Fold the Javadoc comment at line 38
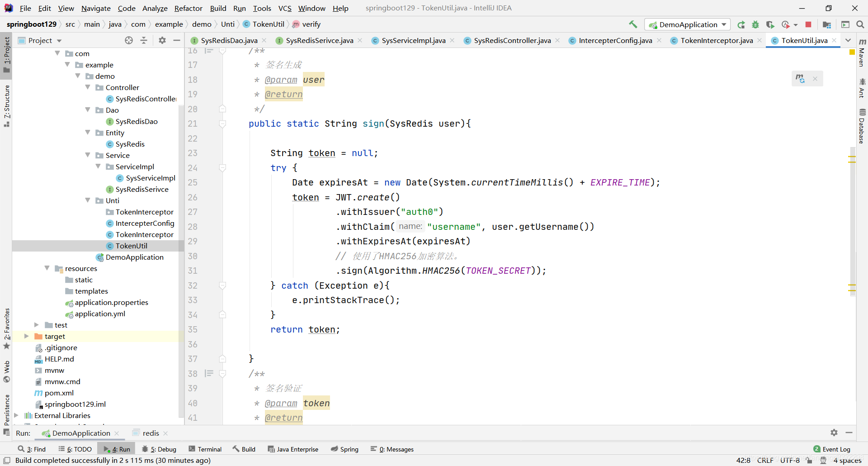This screenshot has width=868, height=466. tap(222, 374)
